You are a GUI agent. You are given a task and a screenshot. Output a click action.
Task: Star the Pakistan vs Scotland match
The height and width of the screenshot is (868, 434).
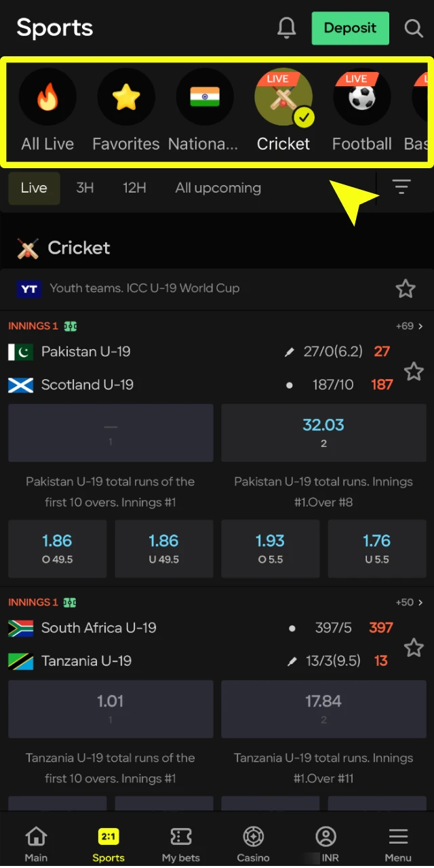point(414,372)
